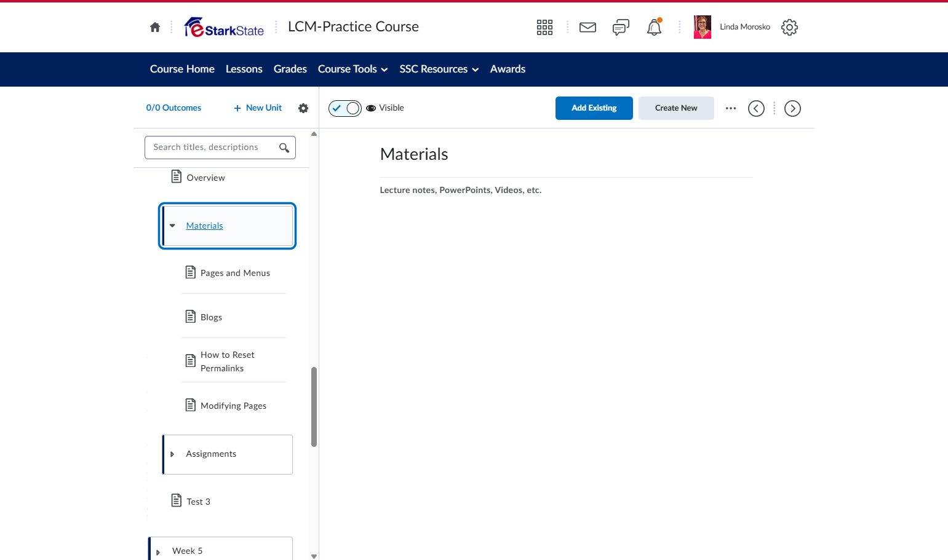Go to previous content arrow
948x560 pixels.
coord(756,108)
